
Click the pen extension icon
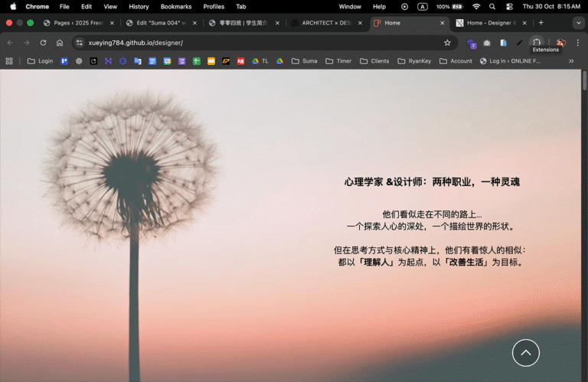pyautogui.click(x=520, y=43)
